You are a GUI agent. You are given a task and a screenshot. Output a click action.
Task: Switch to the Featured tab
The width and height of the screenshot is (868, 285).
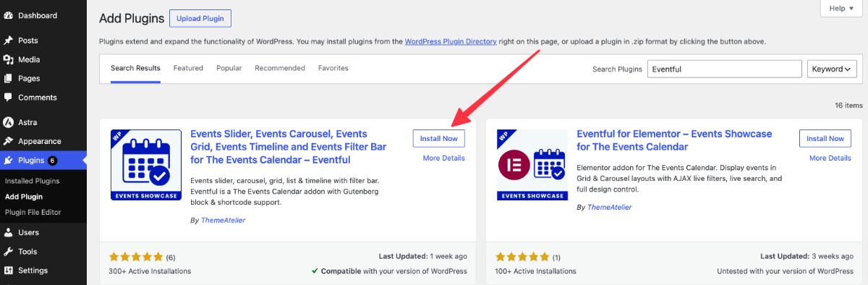click(188, 68)
